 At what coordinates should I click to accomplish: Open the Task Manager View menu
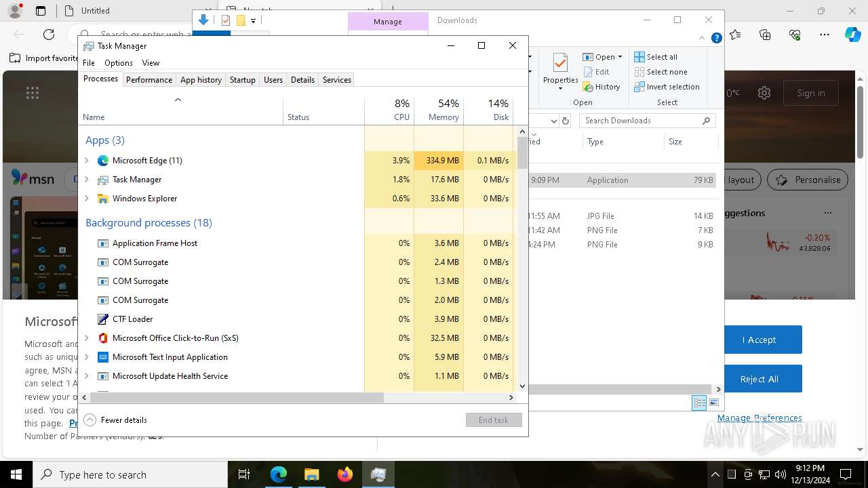151,63
